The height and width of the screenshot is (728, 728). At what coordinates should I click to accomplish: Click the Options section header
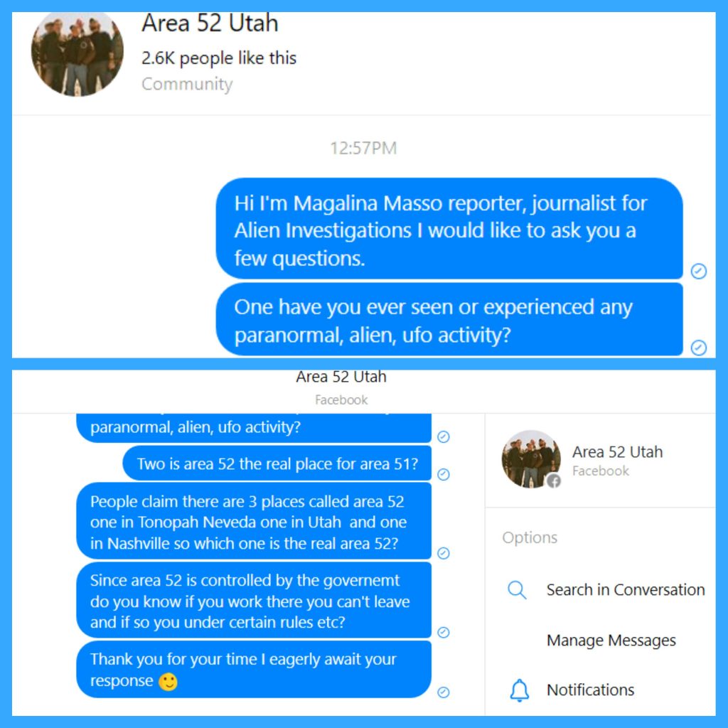[530, 537]
